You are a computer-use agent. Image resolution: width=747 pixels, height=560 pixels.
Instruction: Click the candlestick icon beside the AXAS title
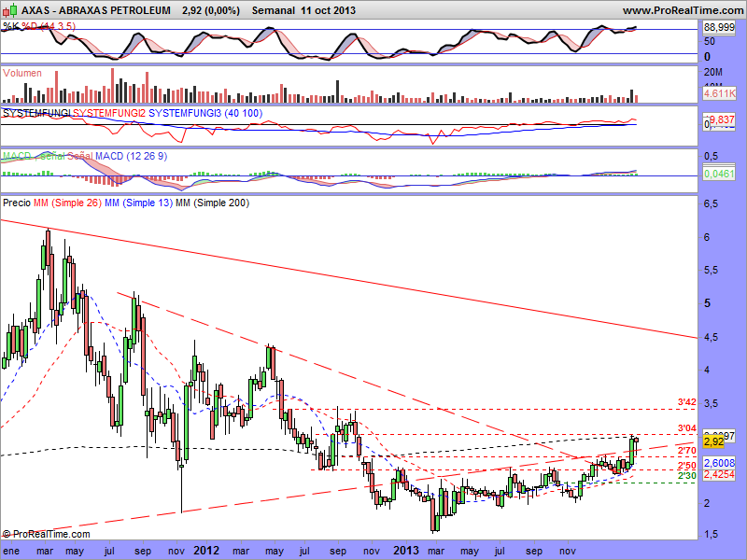(x=10, y=9)
